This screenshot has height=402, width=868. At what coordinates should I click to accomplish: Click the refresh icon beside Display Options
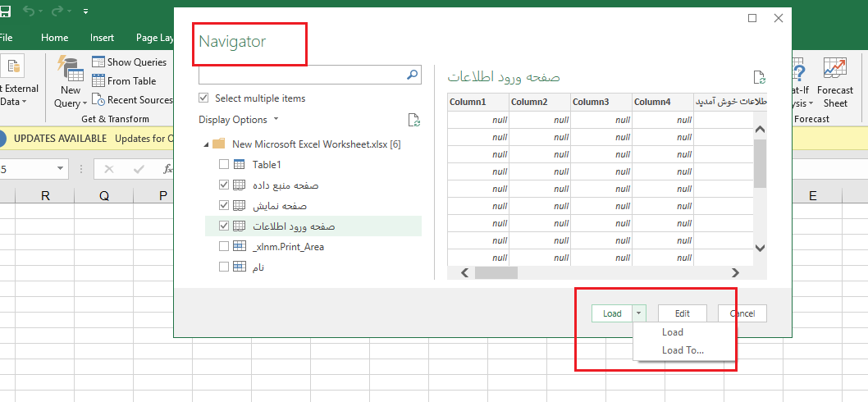pos(413,120)
